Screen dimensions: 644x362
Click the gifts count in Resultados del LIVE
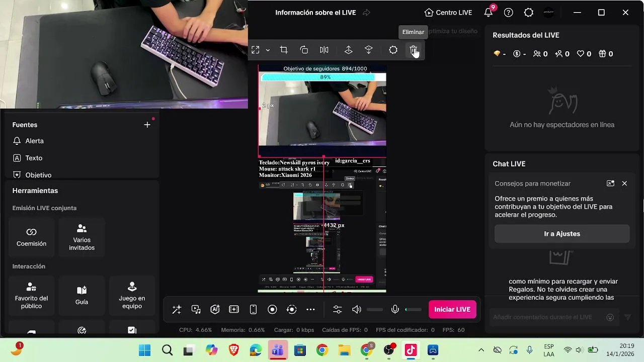[606, 54]
